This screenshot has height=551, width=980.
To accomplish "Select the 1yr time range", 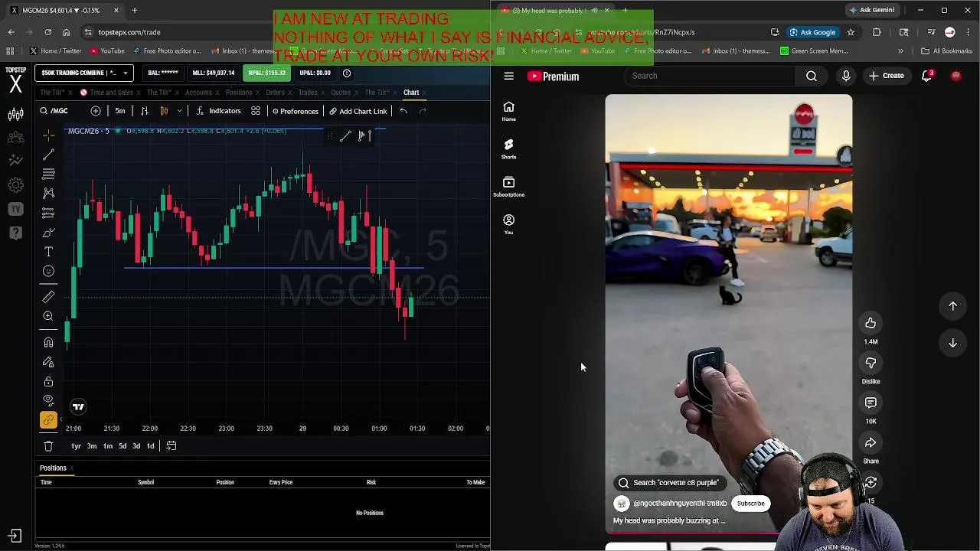I will pos(76,446).
